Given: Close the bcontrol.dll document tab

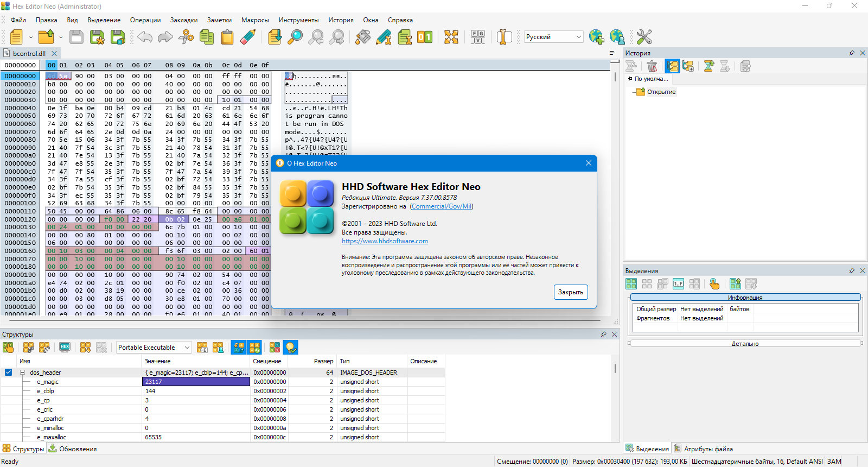Looking at the screenshot, I should [54, 53].
